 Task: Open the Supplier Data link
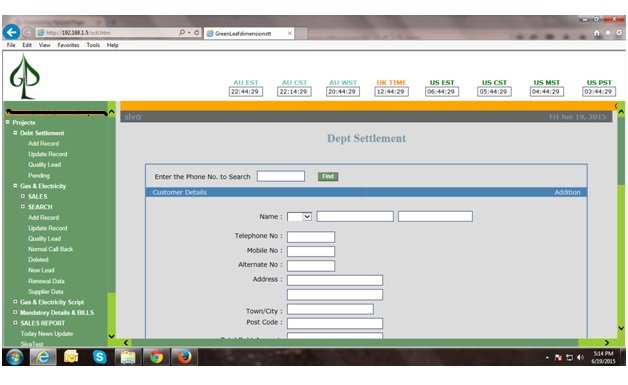point(46,292)
